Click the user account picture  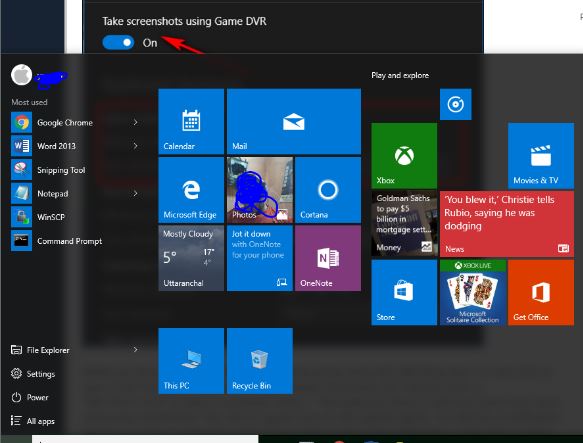[x=21, y=75]
